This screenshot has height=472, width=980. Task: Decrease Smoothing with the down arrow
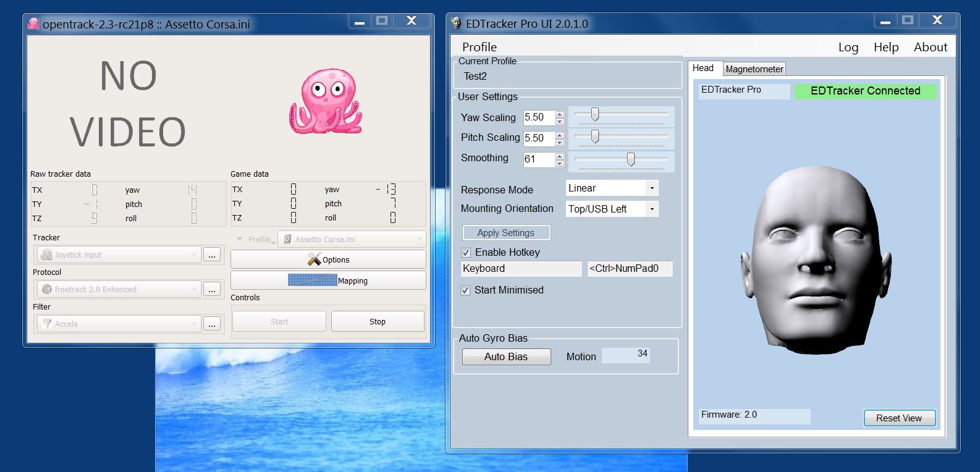click(x=559, y=162)
